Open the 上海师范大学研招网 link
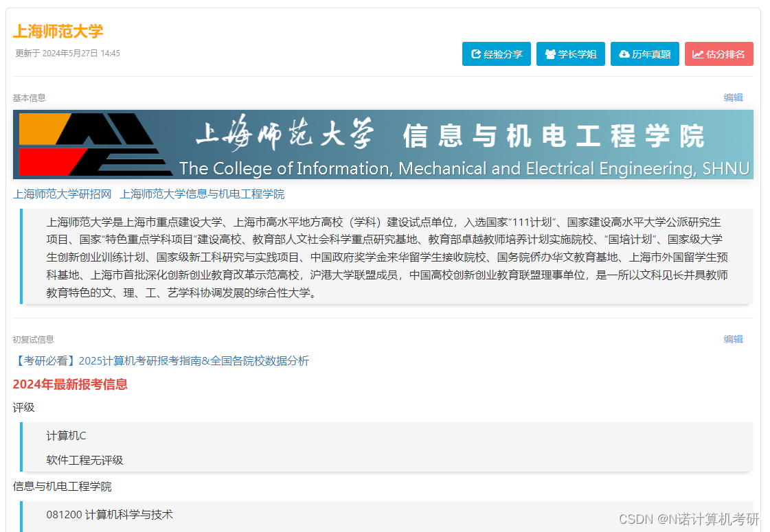Viewport: 770px width, 532px height. tap(63, 194)
